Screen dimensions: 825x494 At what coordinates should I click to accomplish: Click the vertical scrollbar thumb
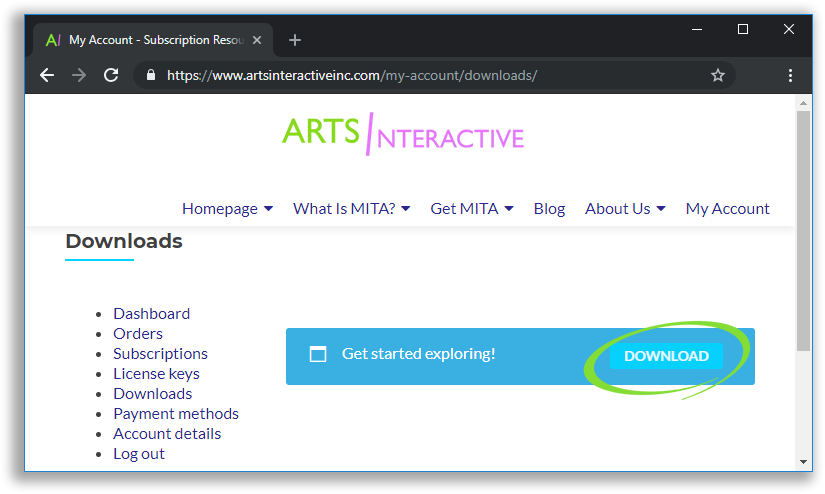point(803,230)
